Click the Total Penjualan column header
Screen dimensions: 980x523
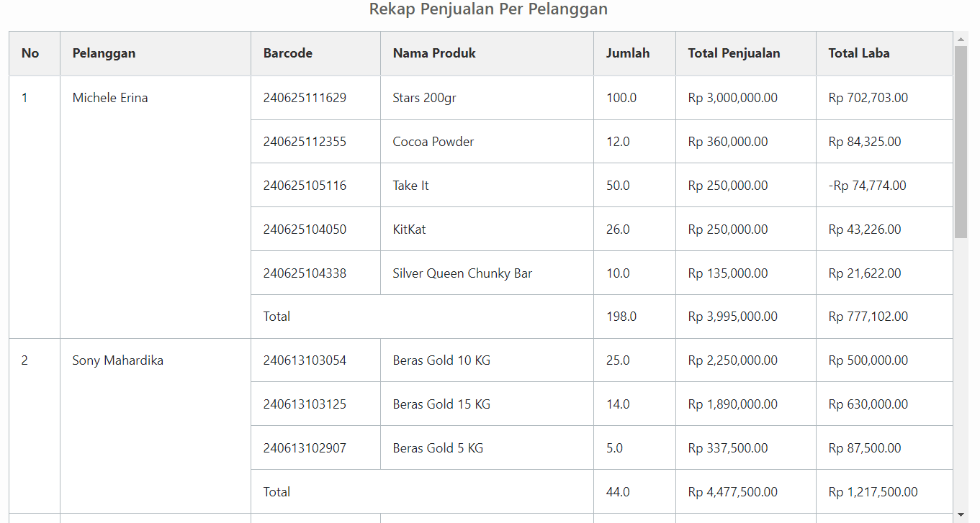click(x=734, y=53)
